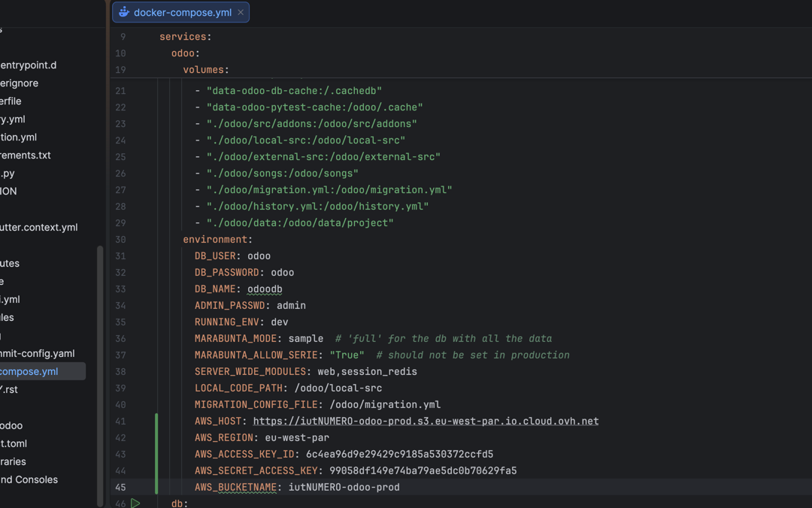
Task: Click line number 30 in the gutter
Action: coord(120,240)
